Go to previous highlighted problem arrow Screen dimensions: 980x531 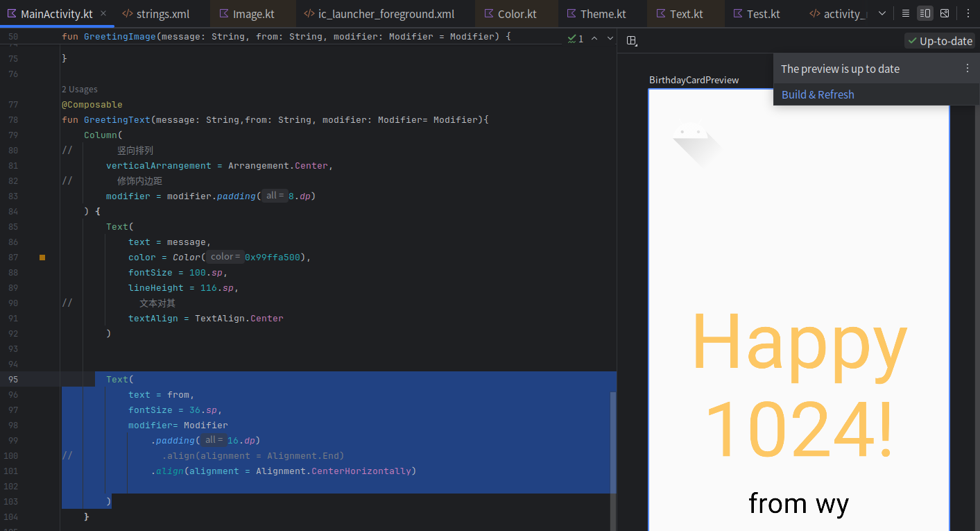click(x=594, y=38)
